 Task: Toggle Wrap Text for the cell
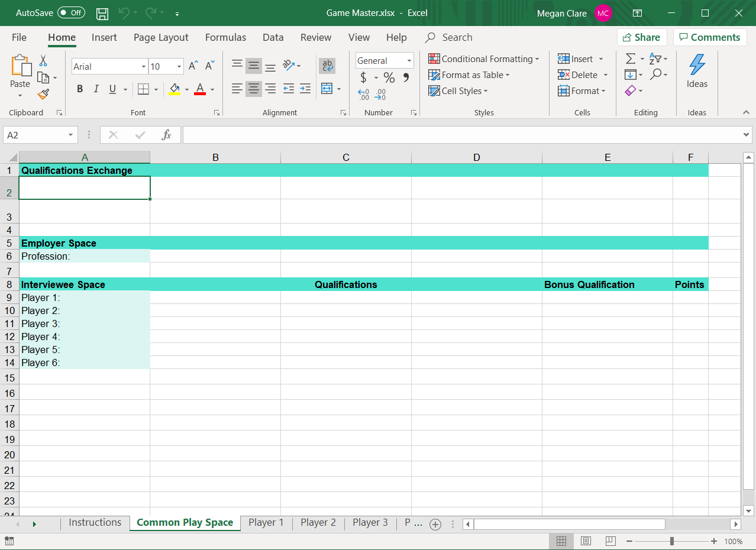[327, 66]
